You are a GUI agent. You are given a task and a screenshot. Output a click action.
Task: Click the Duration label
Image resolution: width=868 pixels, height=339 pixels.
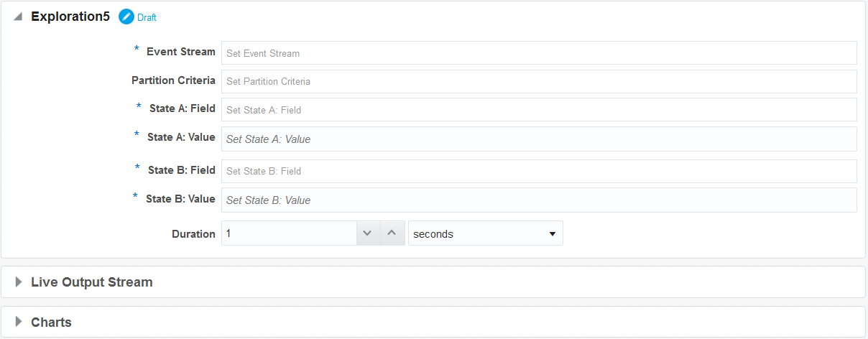click(193, 234)
